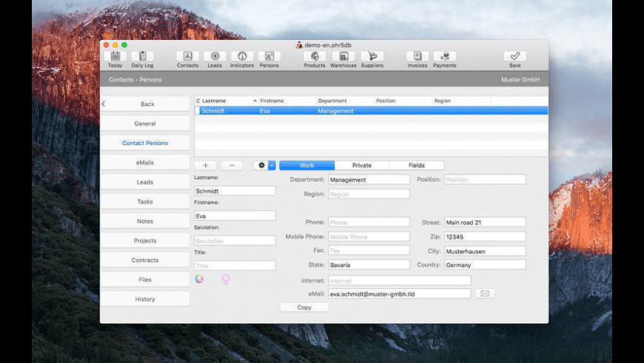The width and height of the screenshot is (644, 363).
Task: Add a contact person with plus button
Action: pyautogui.click(x=205, y=165)
